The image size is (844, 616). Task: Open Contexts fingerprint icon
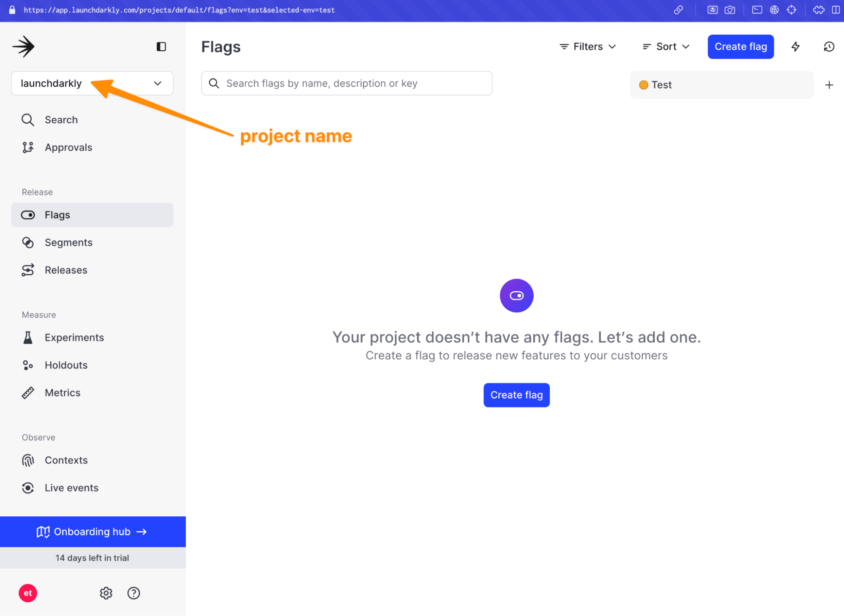(28, 460)
